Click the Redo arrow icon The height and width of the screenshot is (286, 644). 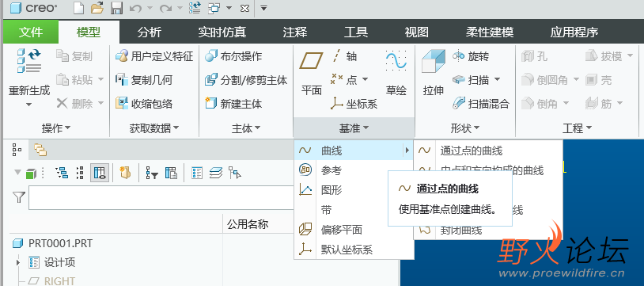165,8
